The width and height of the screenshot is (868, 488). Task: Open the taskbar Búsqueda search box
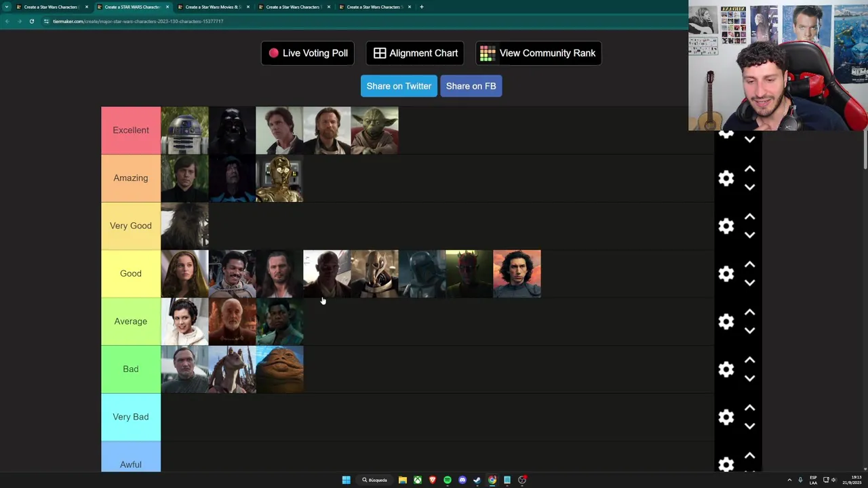coord(375,480)
